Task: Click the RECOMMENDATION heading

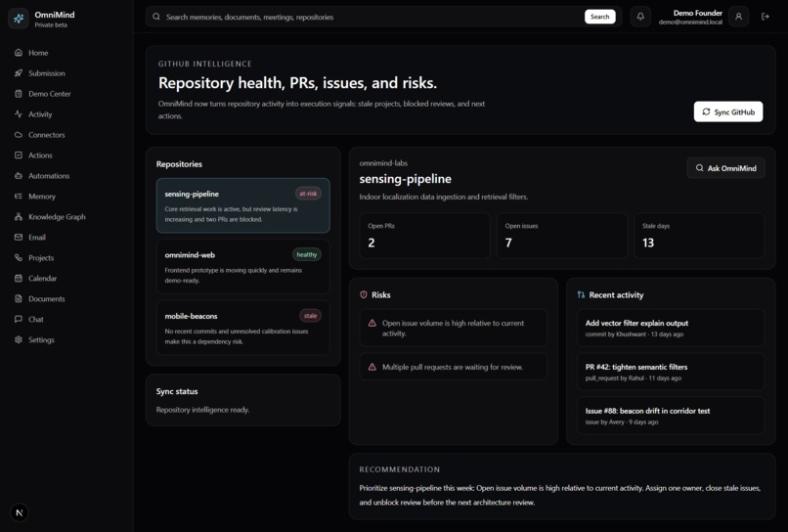Action: (400, 469)
